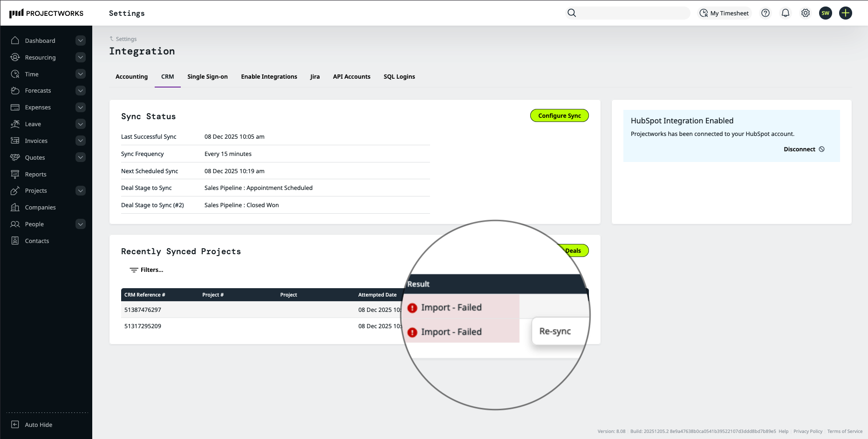The height and width of the screenshot is (439, 868).
Task: Open Time via its clock icon
Action: tap(15, 74)
